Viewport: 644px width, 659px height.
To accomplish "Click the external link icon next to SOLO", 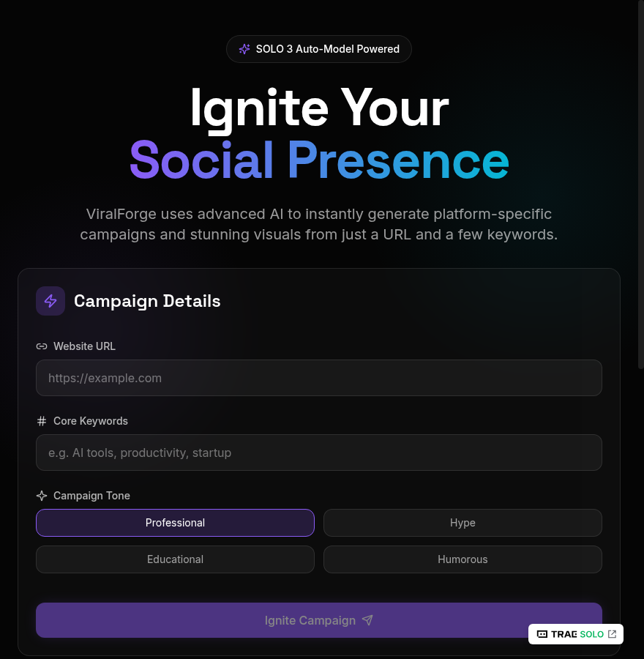I will point(614,634).
